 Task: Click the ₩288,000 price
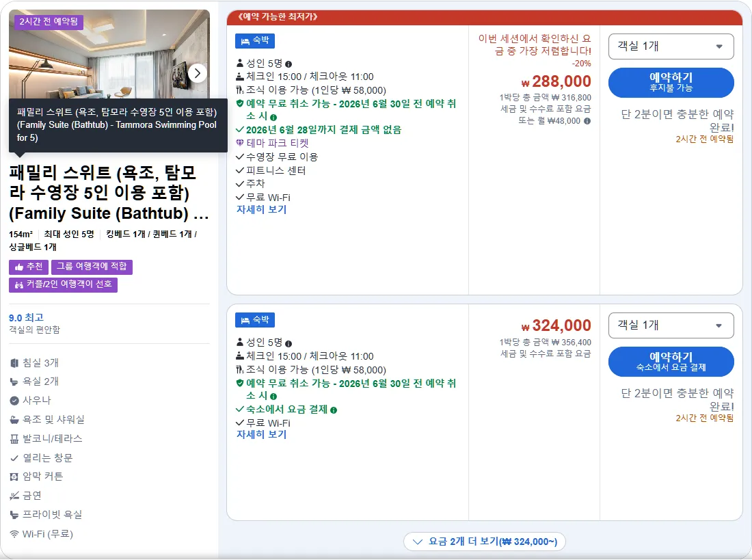(556, 81)
